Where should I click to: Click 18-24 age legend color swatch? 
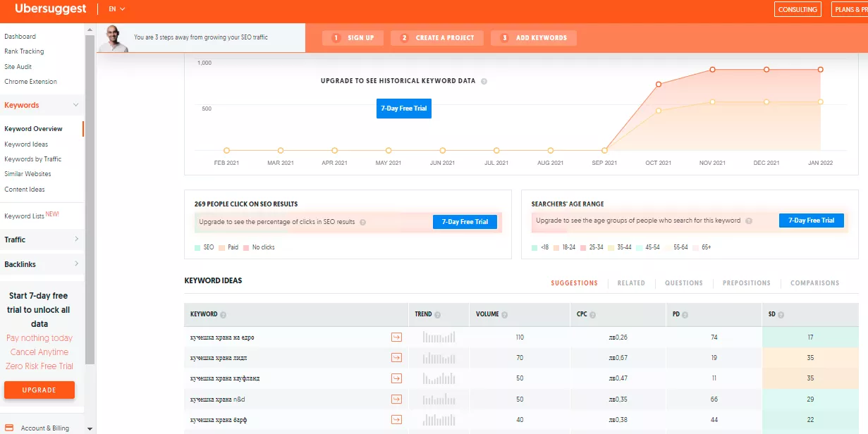(556, 247)
